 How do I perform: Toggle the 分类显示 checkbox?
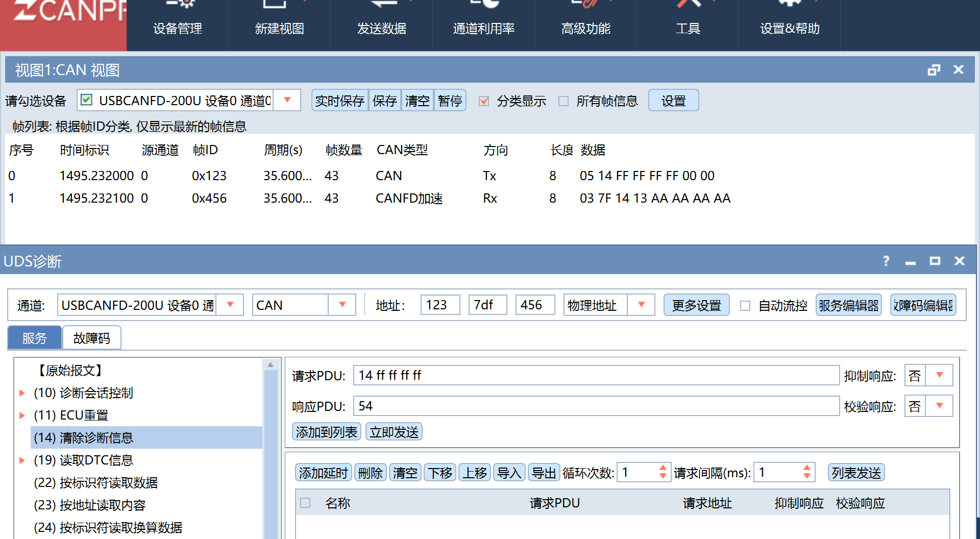pyautogui.click(x=484, y=101)
